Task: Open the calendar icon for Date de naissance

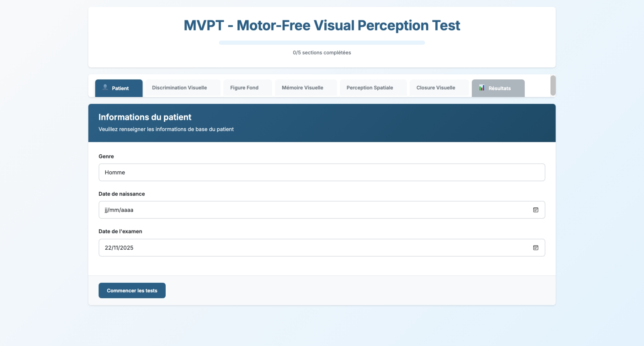Action: pos(536,210)
